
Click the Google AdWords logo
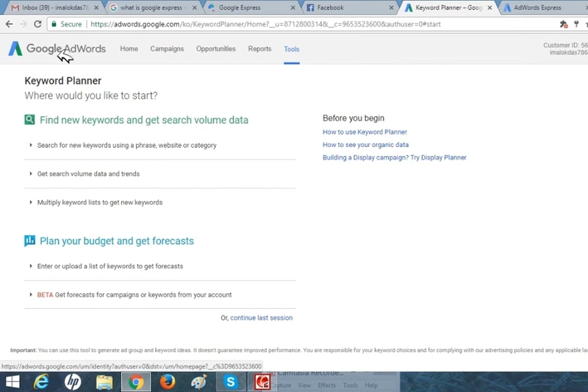point(57,49)
